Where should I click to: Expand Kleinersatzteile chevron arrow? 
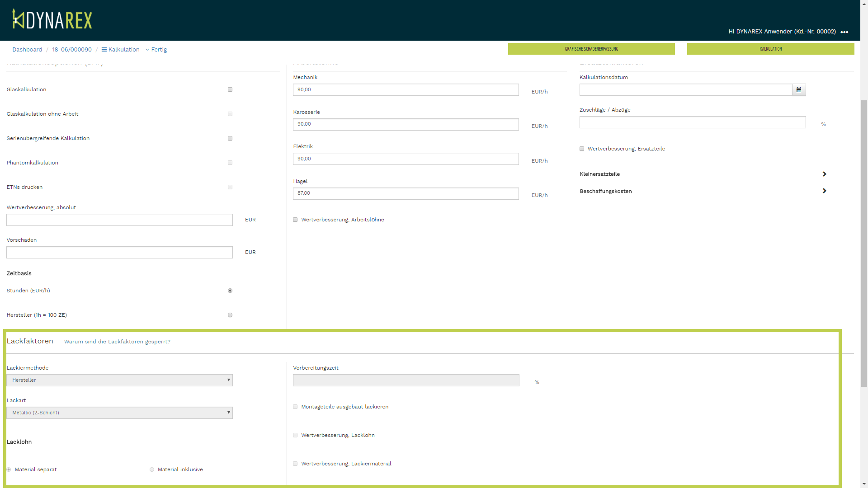click(824, 174)
